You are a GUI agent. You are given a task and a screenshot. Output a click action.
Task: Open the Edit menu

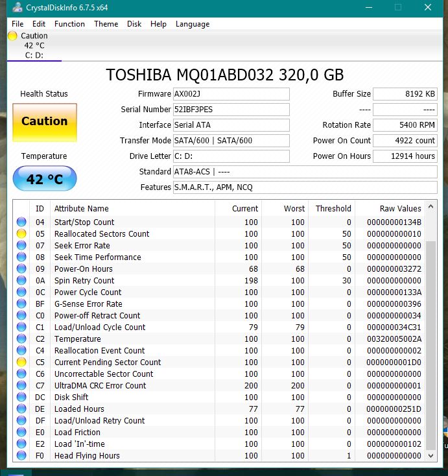pyautogui.click(x=38, y=24)
